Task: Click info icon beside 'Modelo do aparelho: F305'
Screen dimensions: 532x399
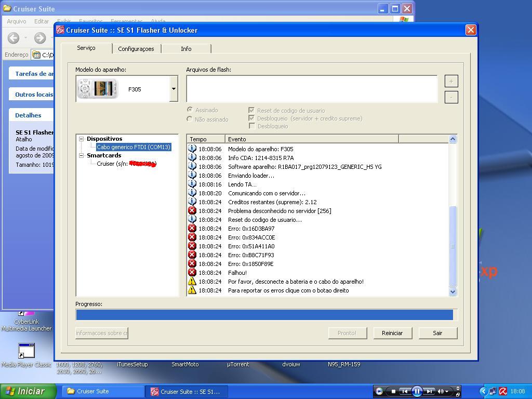Action: (192, 149)
